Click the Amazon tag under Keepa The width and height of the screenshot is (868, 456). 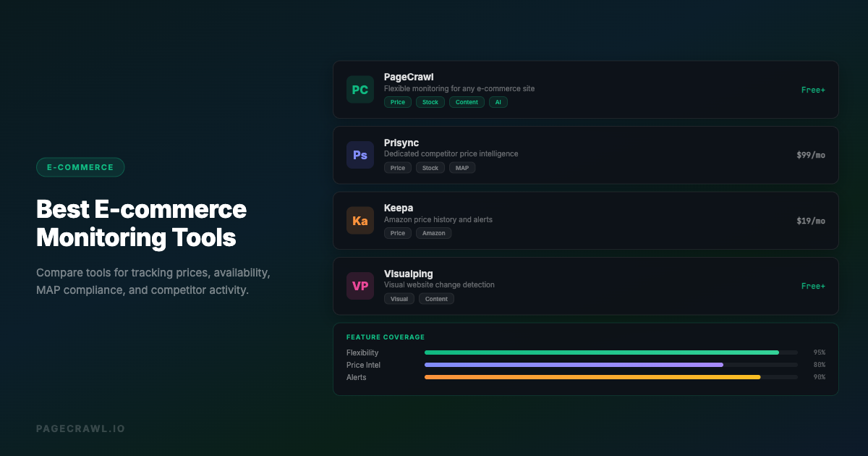click(433, 233)
